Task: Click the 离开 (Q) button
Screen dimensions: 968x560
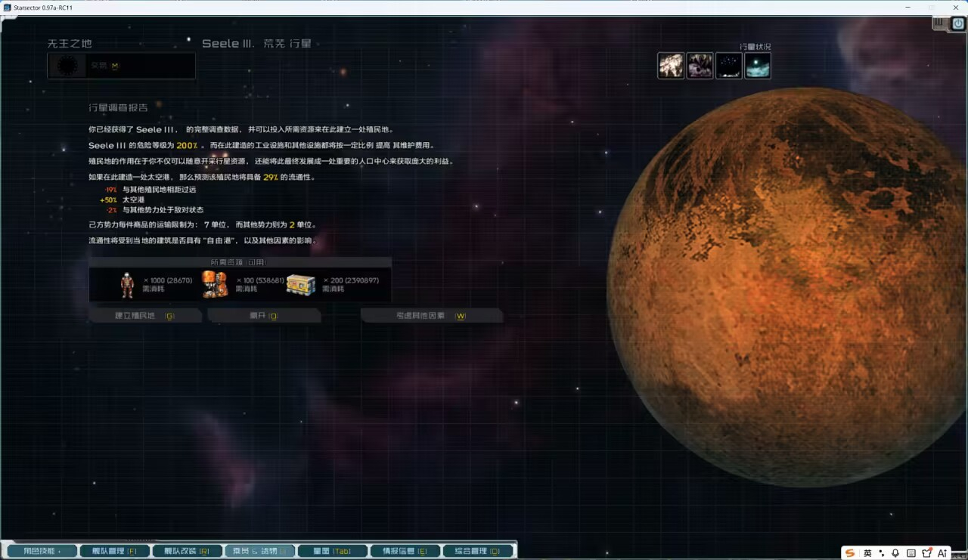Action: (264, 316)
